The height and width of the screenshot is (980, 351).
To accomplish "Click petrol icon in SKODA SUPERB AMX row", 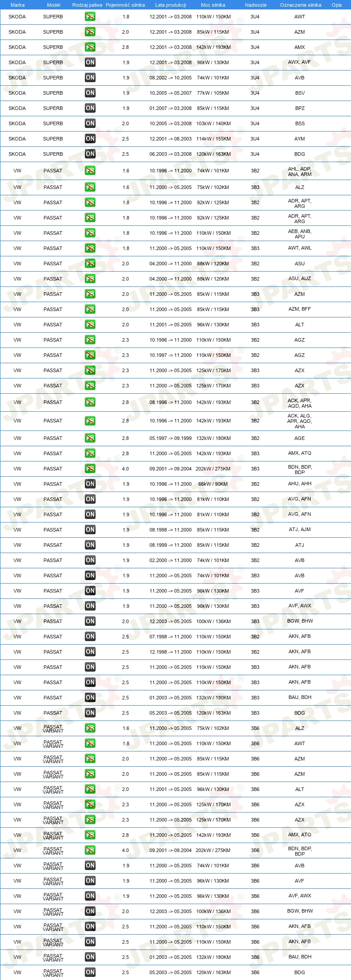I will pos(90,47).
